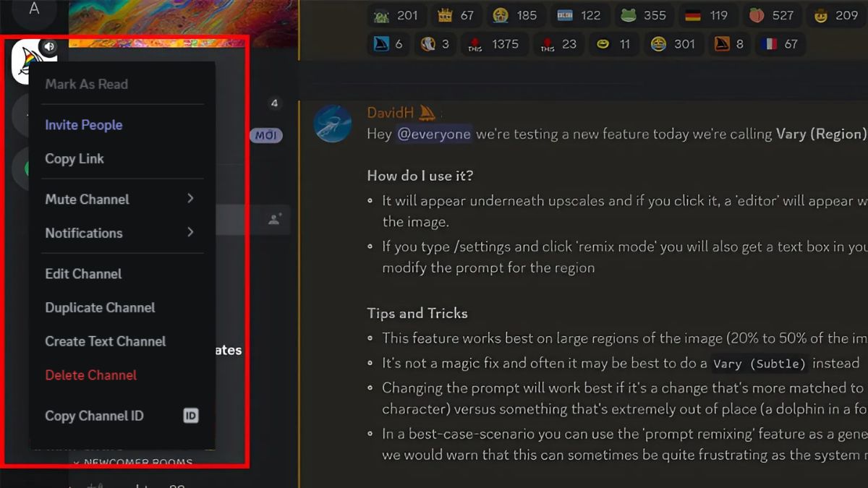Click the "How do I use it?" heading
This screenshot has width=868, height=488.
(x=420, y=176)
